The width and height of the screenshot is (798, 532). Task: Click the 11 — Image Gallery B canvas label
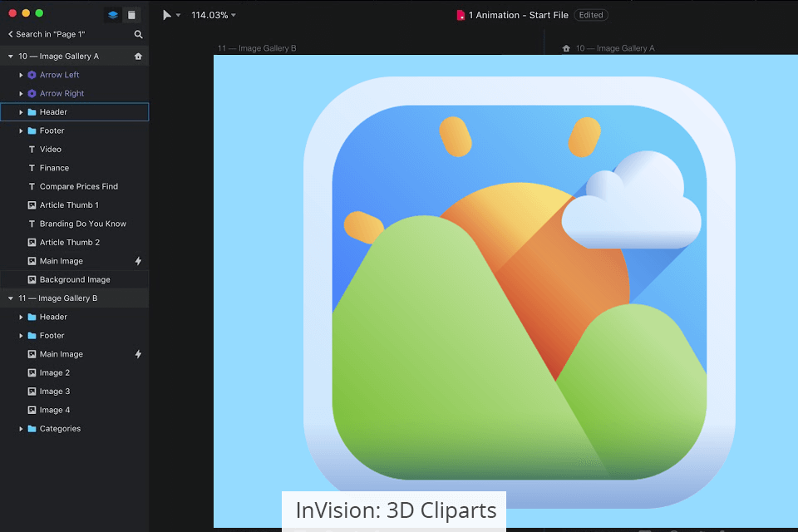pyautogui.click(x=257, y=48)
